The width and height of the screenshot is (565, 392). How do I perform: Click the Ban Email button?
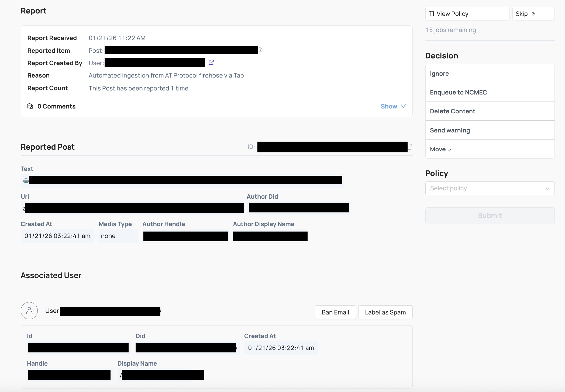[x=335, y=312]
